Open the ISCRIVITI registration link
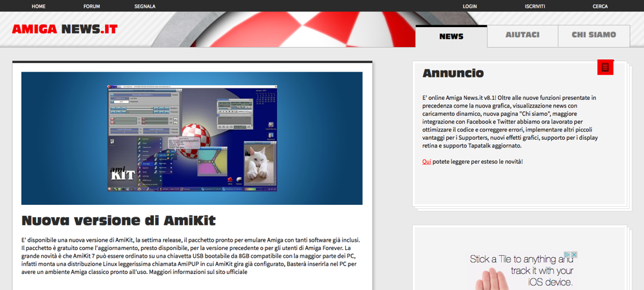 click(535, 6)
